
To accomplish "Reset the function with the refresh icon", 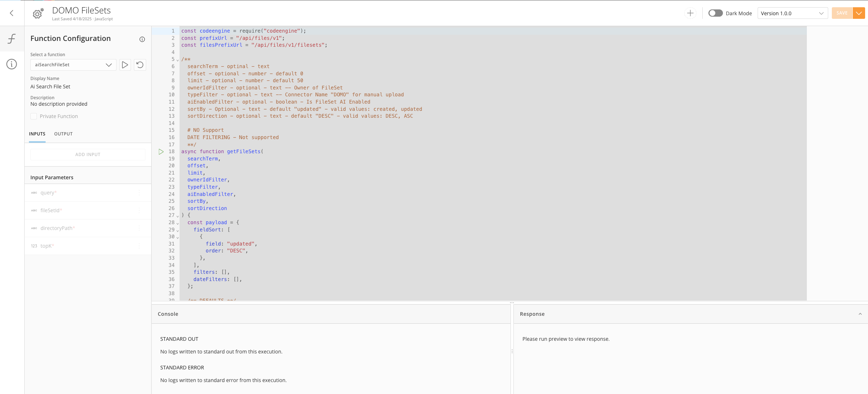I will click(140, 65).
